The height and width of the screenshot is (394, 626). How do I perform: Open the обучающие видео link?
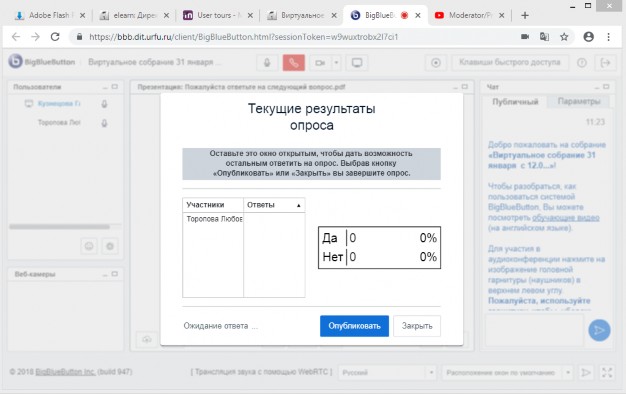[x=566, y=218]
